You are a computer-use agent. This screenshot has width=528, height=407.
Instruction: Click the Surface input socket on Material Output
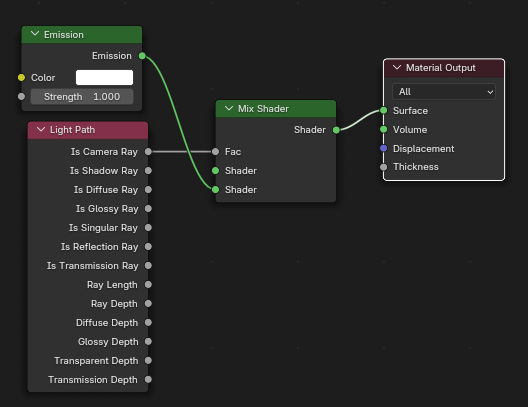(x=384, y=110)
